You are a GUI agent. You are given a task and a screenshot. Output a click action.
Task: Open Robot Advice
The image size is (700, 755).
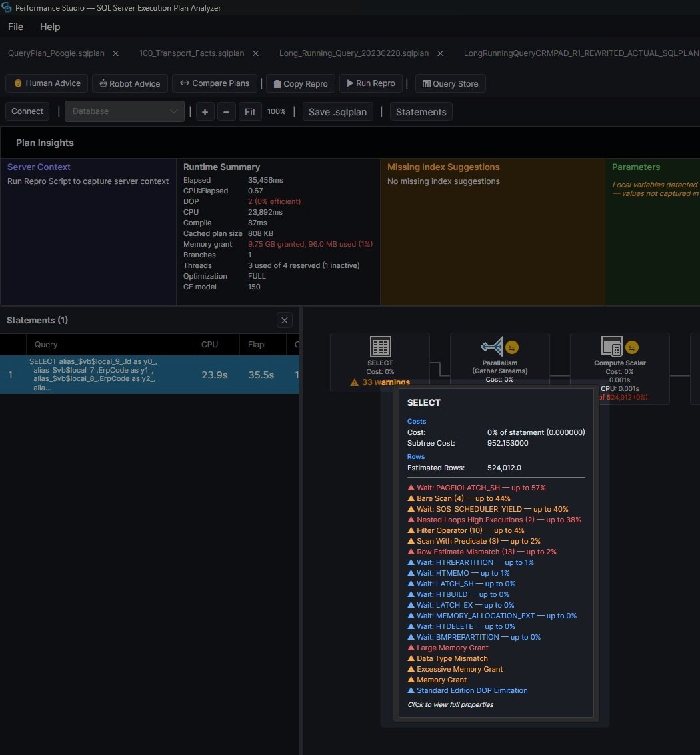click(129, 83)
